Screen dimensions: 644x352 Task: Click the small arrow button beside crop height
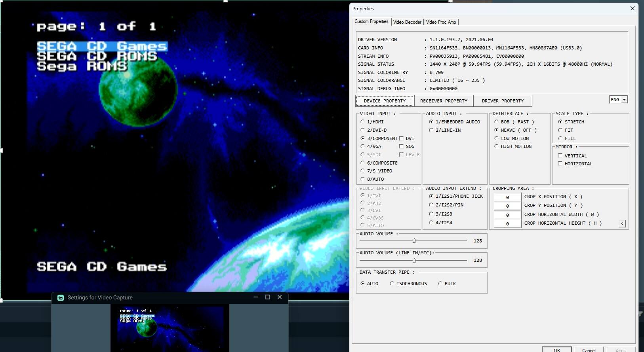(622, 224)
